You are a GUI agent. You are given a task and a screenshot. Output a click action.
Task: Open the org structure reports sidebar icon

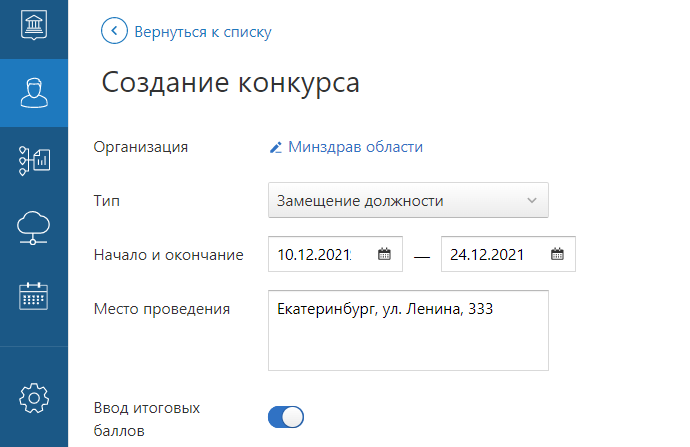coord(34,161)
